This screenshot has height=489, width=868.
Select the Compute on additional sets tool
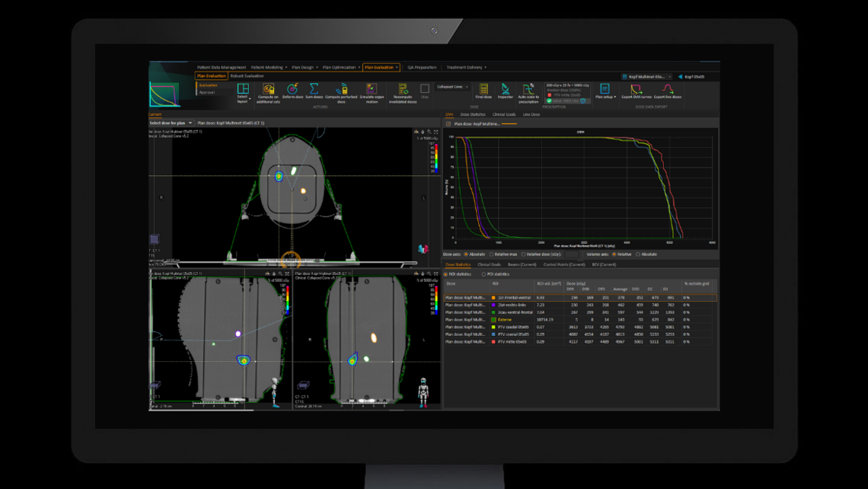269,89
